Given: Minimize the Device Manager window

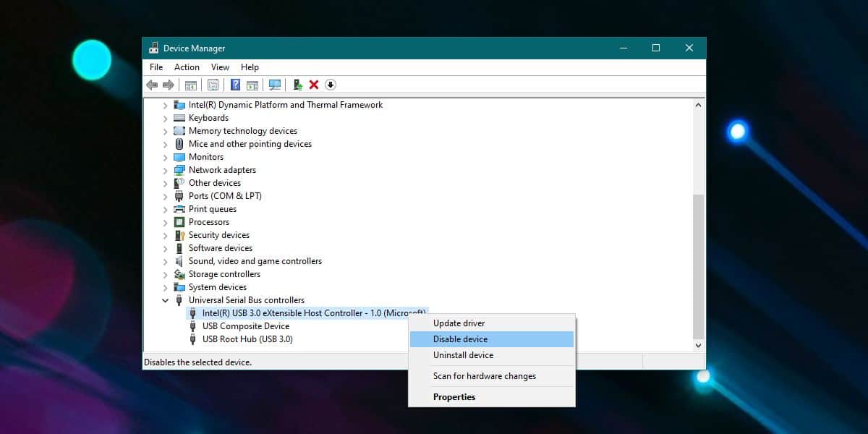Looking at the screenshot, I should point(624,48).
